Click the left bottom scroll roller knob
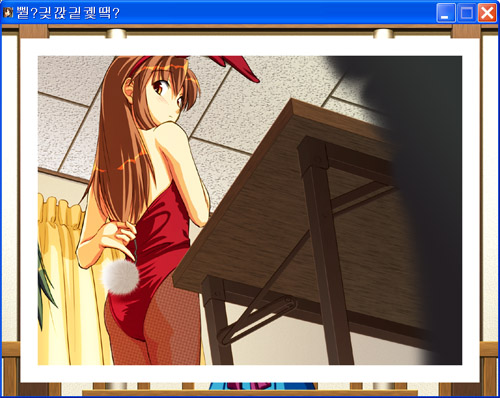The height and width of the screenshot is (398, 500). click(x=116, y=386)
